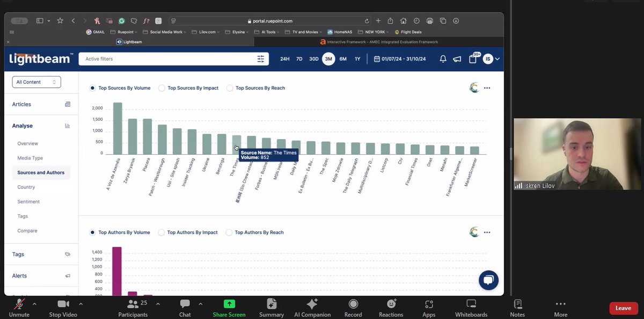Open the notifications bell icon
644x319 pixels.
[443, 59]
